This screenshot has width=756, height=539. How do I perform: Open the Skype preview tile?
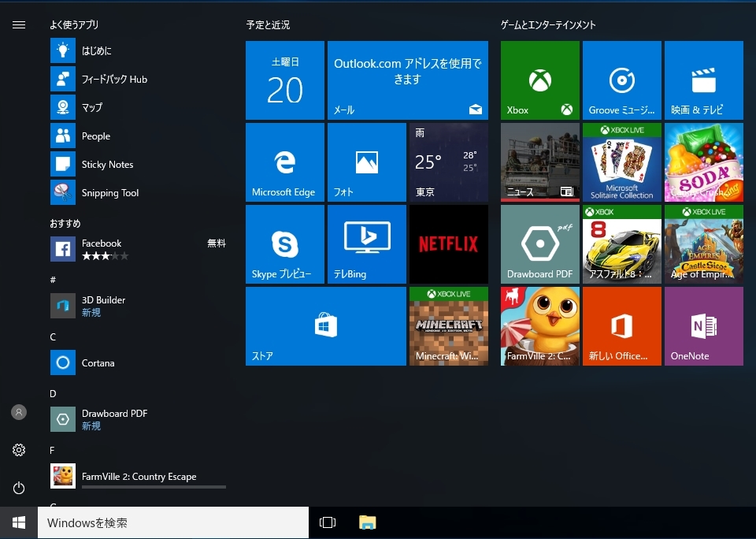tap(284, 244)
